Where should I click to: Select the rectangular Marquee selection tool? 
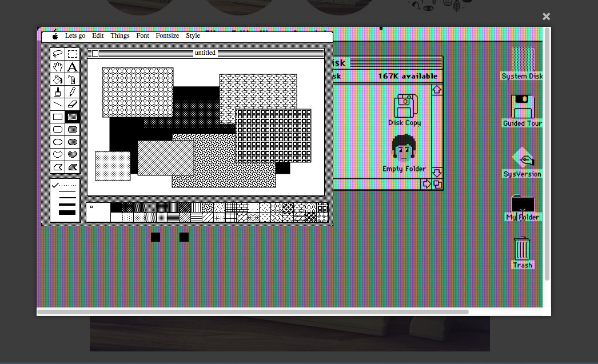73,54
